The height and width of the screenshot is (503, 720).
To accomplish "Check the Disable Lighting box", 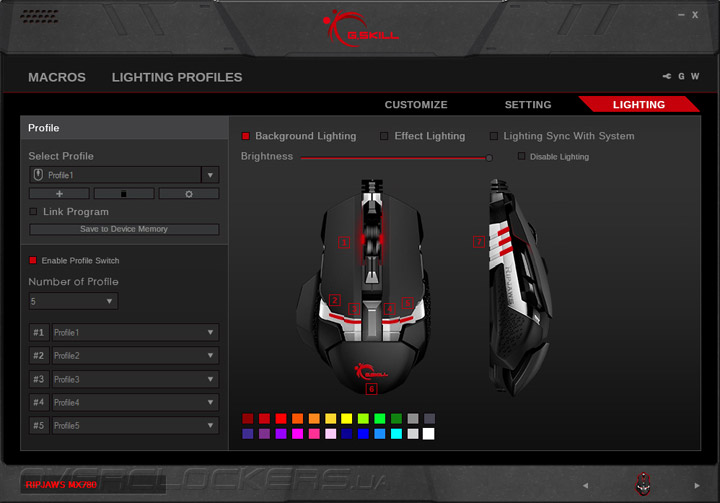I will click(x=521, y=156).
